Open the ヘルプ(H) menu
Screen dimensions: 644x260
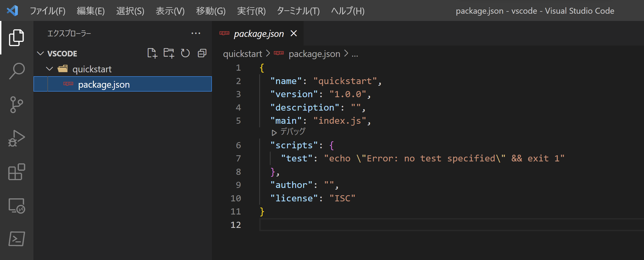pos(348,11)
